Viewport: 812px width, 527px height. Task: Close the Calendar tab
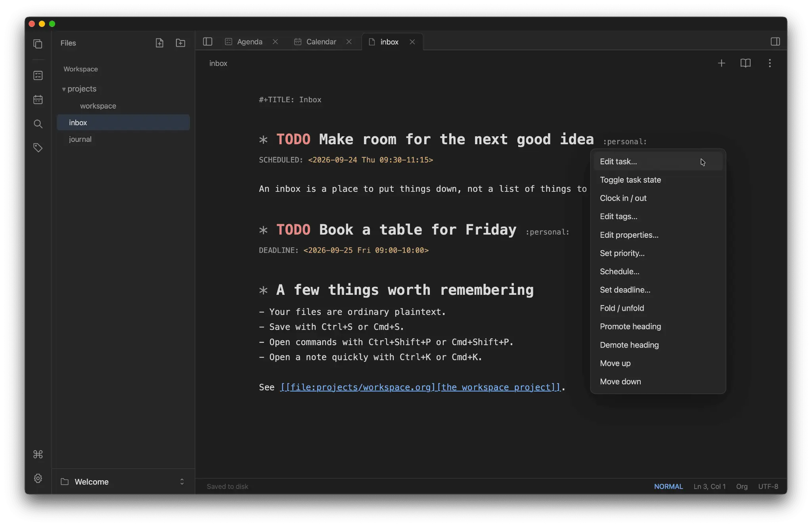[x=349, y=42]
